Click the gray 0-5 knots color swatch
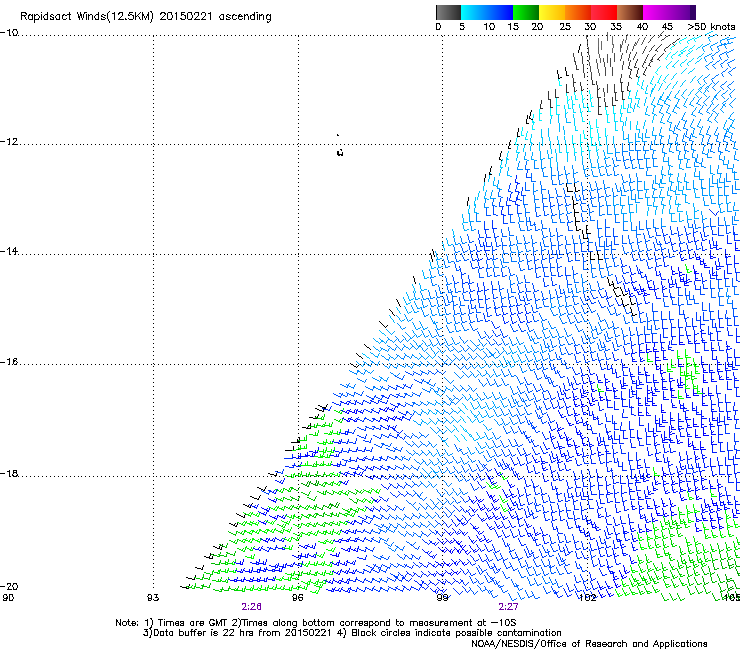 (448, 12)
